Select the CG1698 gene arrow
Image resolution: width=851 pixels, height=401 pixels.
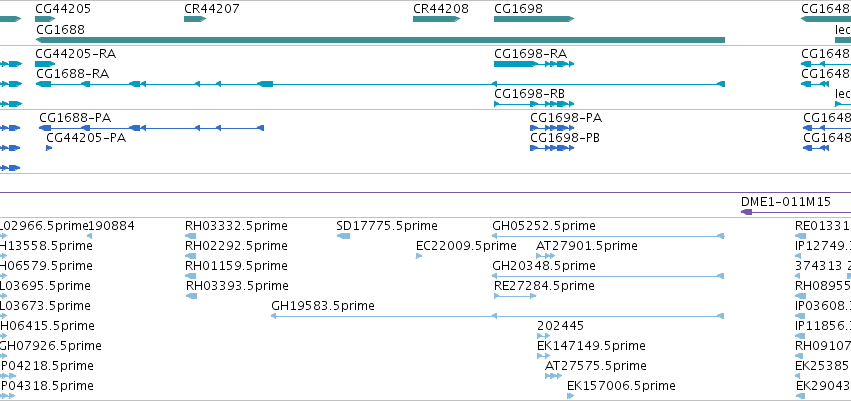point(534,19)
